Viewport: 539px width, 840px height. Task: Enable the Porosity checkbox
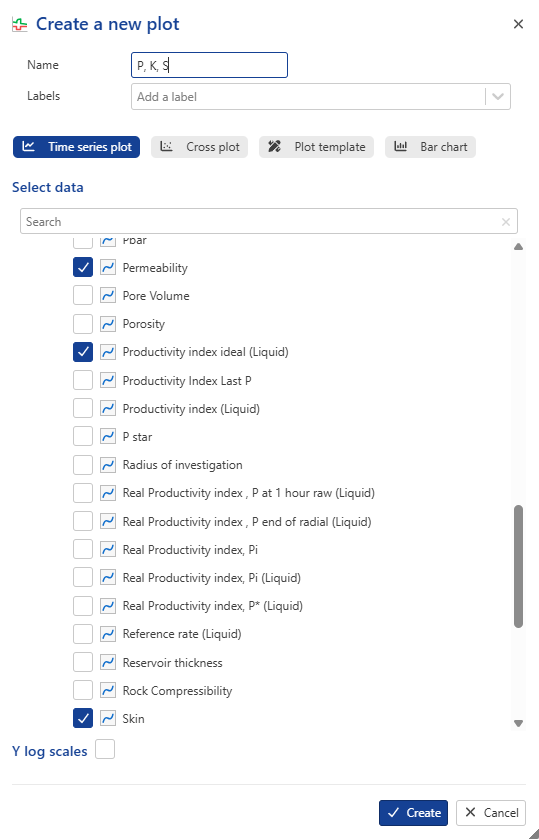coord(83,324)
